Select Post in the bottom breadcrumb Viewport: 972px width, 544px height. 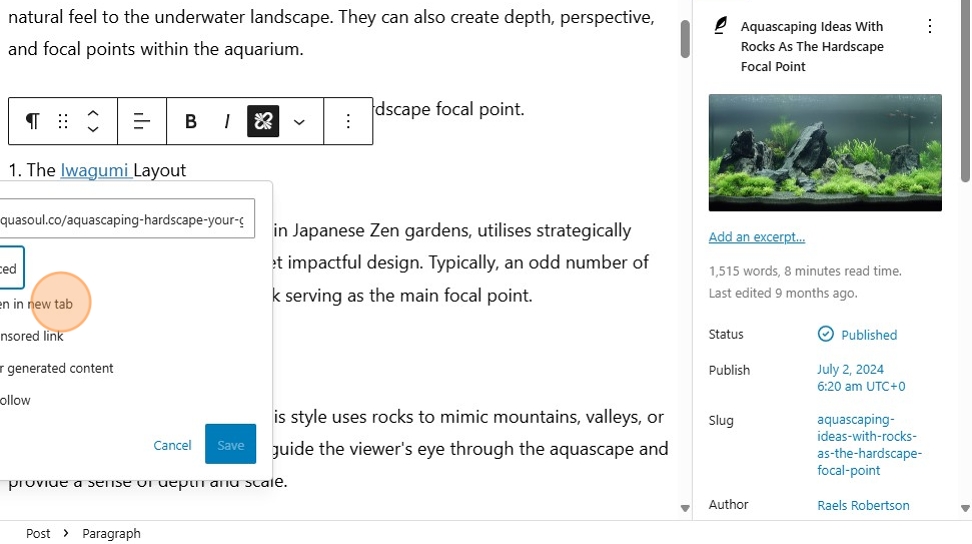coord(38,533)
